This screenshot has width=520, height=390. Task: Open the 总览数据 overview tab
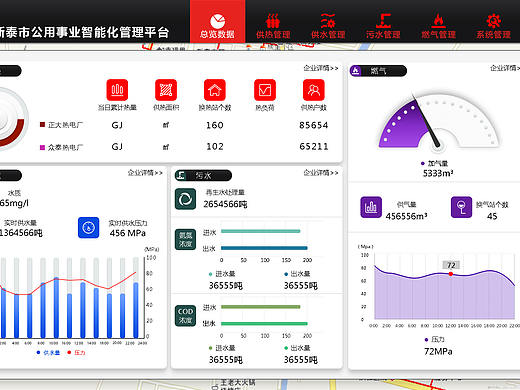(217, 21)
